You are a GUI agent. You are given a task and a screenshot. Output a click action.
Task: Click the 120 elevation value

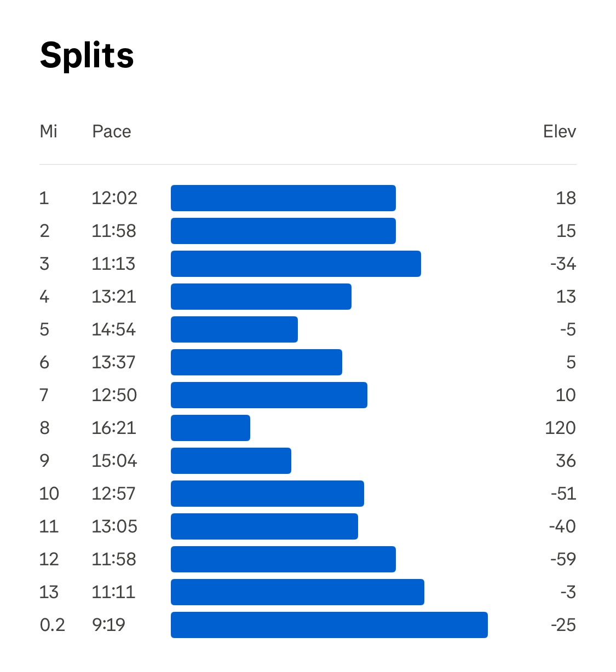pyautogui.click(x=560, y=428)
